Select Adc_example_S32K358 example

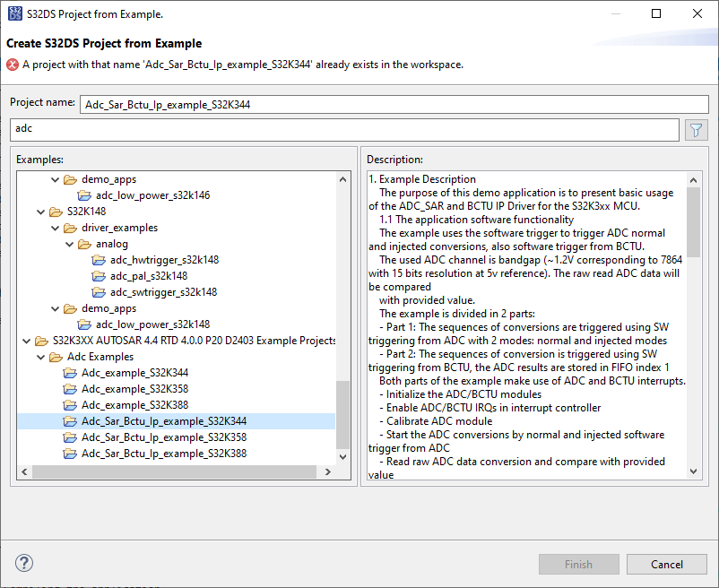tap(134, 389)
